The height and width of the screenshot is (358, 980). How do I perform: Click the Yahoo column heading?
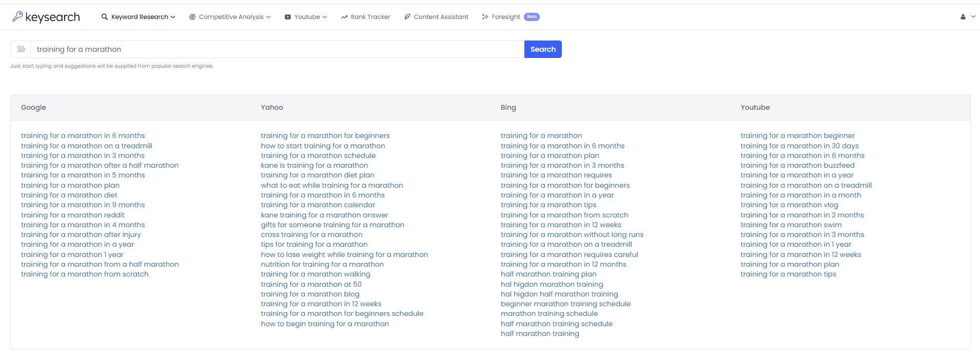coord(272,107)
